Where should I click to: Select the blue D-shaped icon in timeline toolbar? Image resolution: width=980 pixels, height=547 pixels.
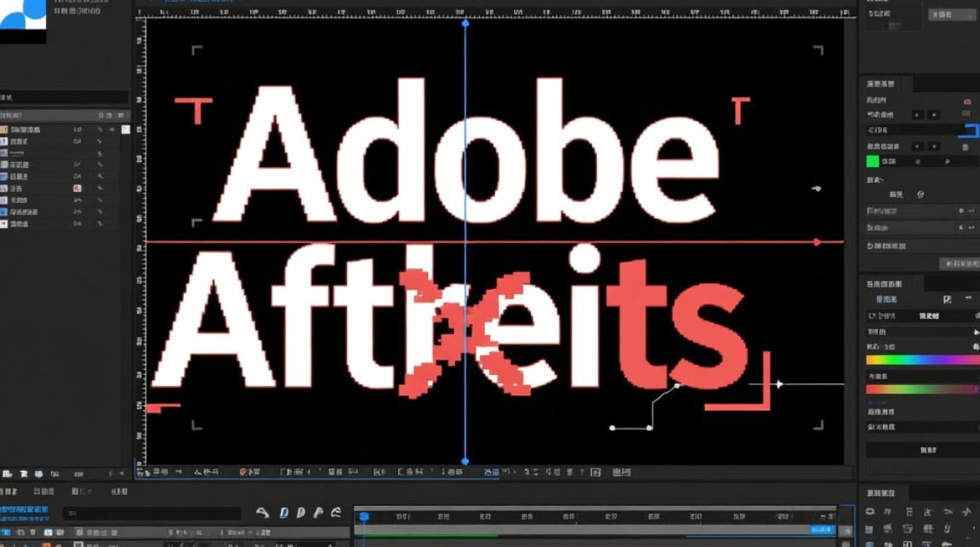click(x=284, y=513)
